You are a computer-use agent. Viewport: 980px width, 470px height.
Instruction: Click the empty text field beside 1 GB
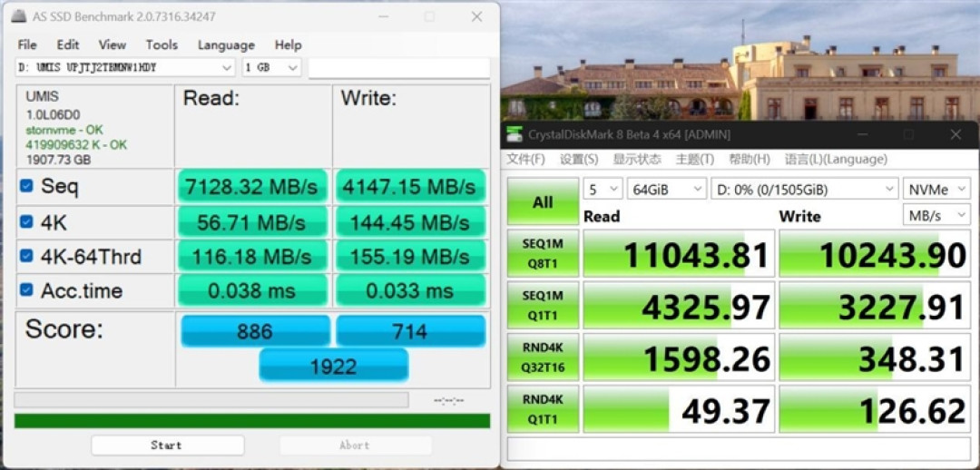pyautogui.click(x=398, y=67)
